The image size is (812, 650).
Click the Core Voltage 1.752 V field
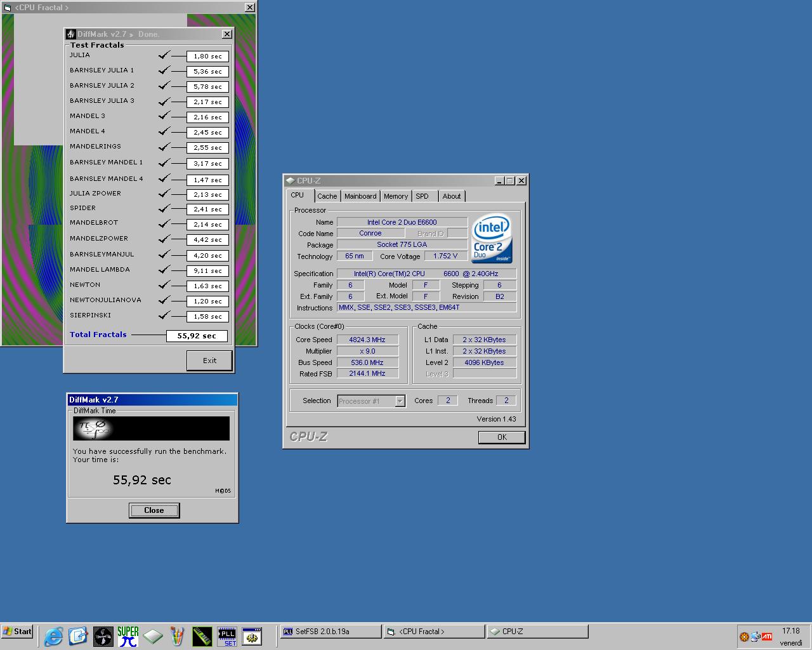[x=445, y=256]
